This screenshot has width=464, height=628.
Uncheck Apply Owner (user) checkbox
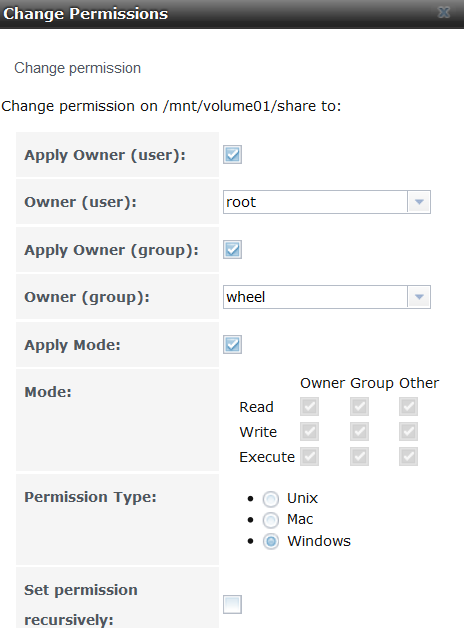232,155
